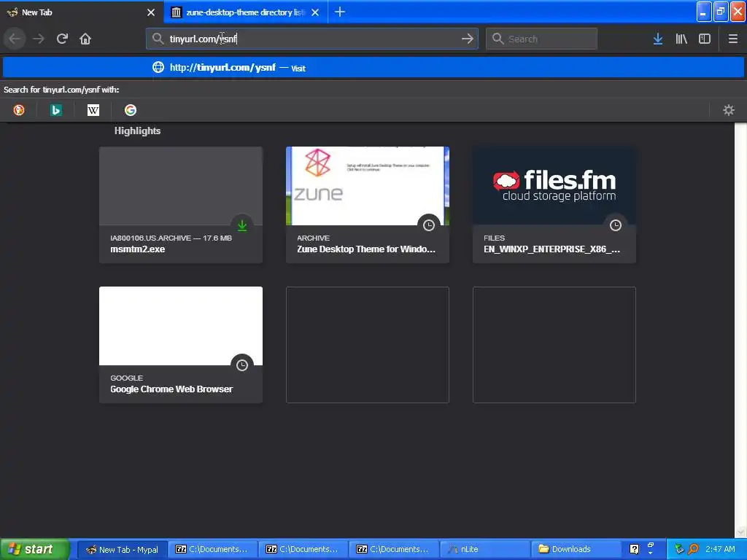Search with Google engine icon
The height and width of the screenshot is (560, 747).
coord(131,111)
